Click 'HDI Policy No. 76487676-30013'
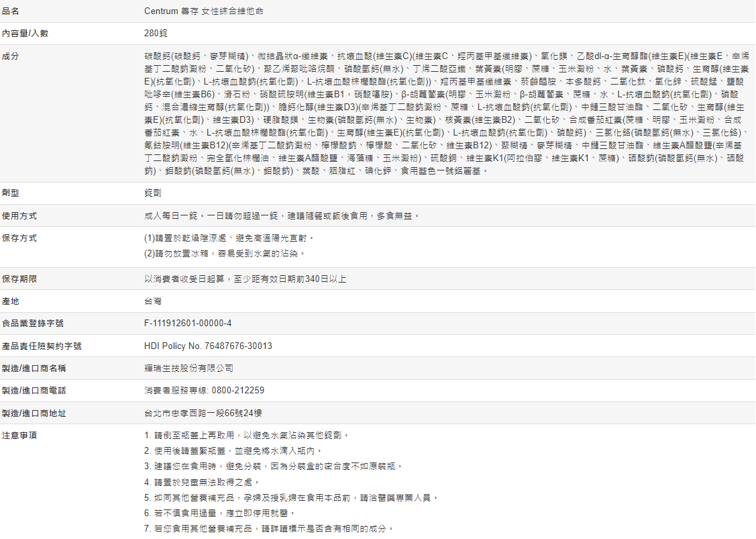The width and height of the screenshot is (756, 539). click(208, 346)
